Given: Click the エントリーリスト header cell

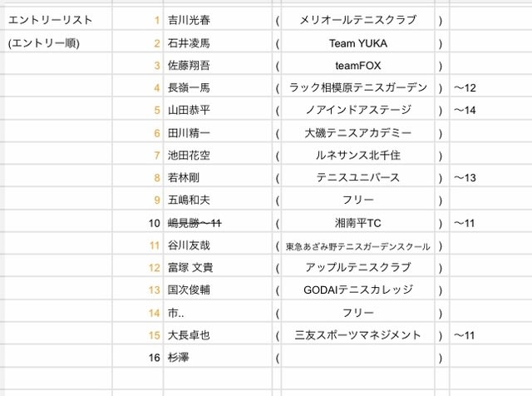Looking at the screenshot, I should 56,20.
